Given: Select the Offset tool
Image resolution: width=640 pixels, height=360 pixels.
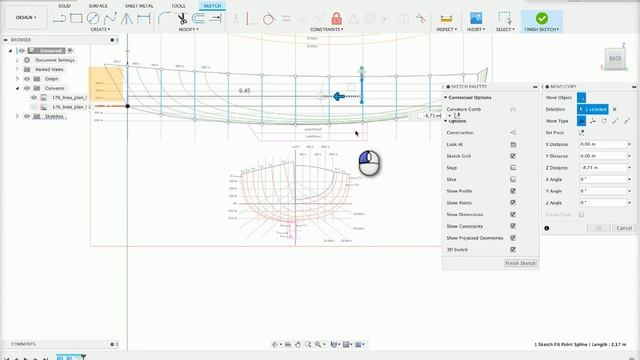Looking at the screenshot, I should pos(199,18).
